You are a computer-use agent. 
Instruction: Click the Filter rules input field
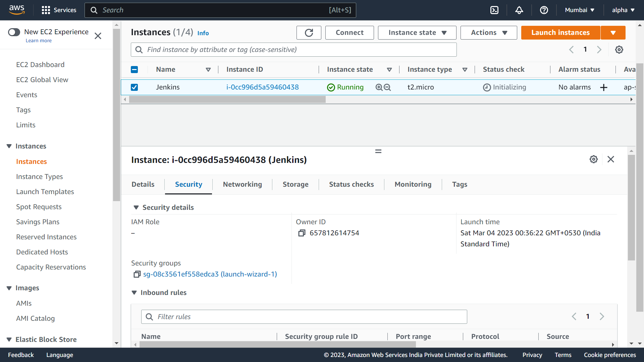(304, 317)
